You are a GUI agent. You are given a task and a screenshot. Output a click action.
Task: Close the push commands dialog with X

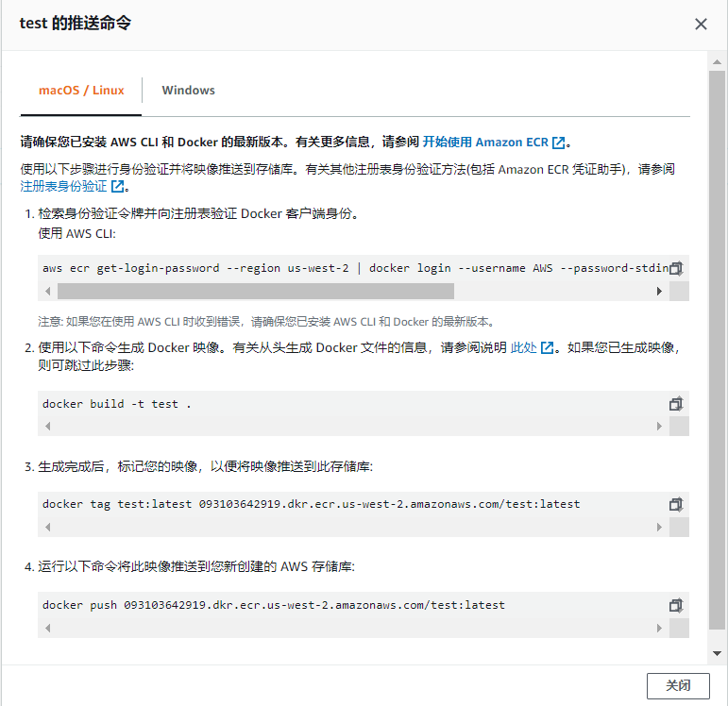click(x=701, y=25)
